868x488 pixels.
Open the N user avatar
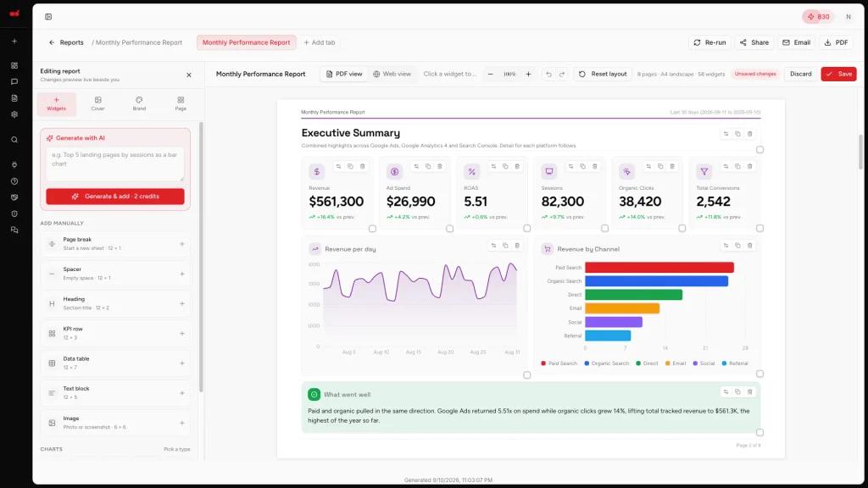pyautogui.click(x=848, y=17)
